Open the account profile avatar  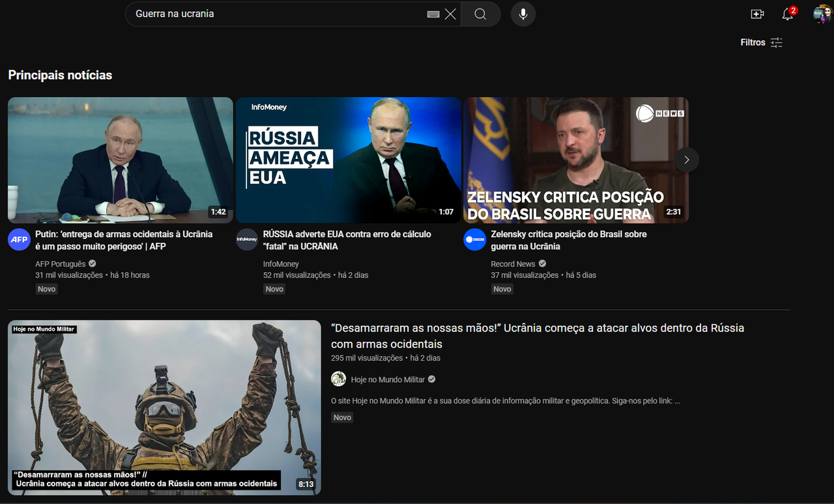(822, 14)
